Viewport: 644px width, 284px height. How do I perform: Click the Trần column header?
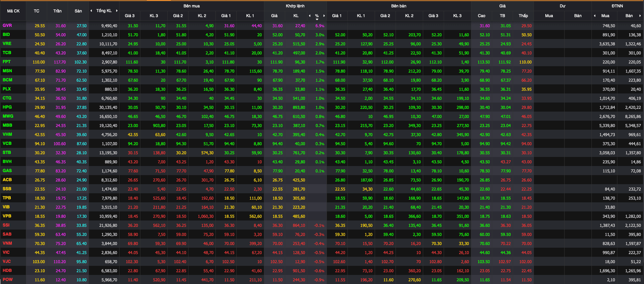(57, 11)
